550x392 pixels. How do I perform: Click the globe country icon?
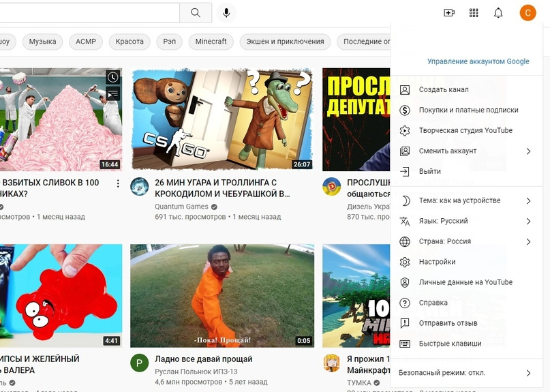405,241
